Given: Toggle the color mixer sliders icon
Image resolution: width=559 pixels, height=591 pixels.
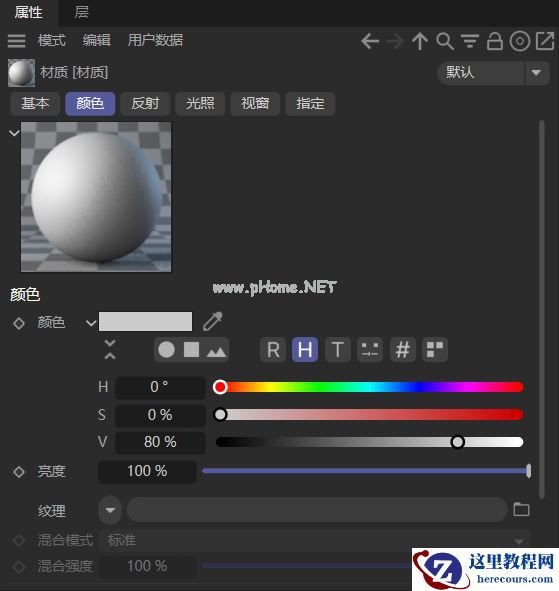Looking at the screenshot, I should coord(370,350).
